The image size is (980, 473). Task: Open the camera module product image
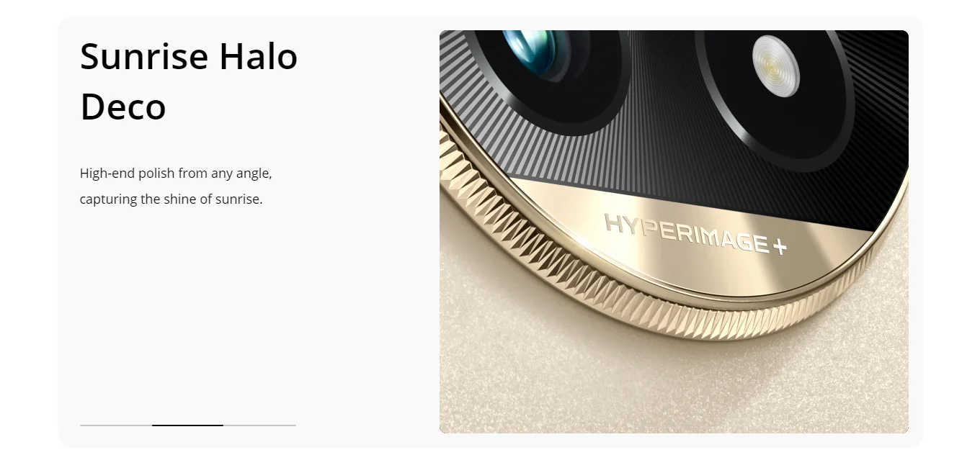point(674,232)
